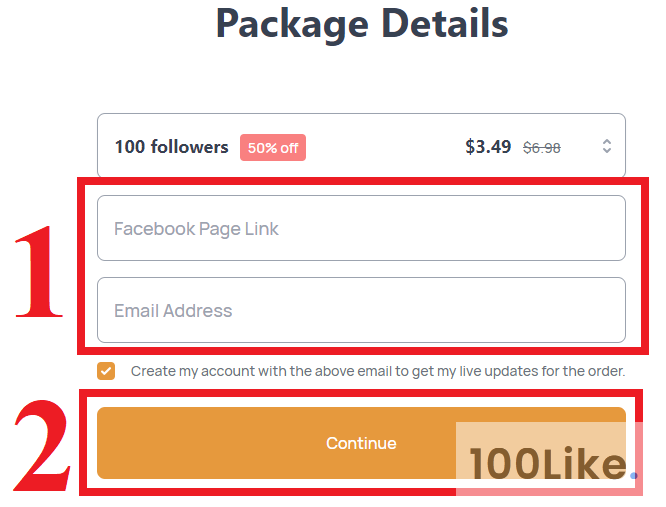
Task: Click the $3.49 discounted price
Action: (x=488, y=147)
